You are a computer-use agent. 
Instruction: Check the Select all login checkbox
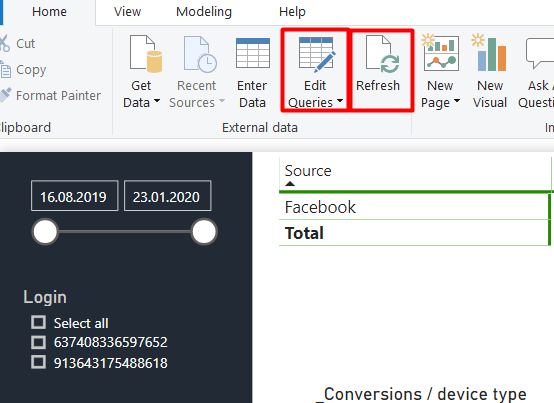pyautogui.click(x=38, y=322)
